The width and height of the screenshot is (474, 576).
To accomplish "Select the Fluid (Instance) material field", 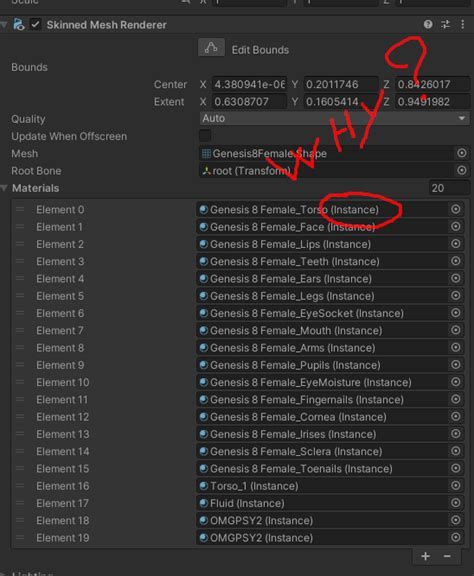I will [322, 503].
